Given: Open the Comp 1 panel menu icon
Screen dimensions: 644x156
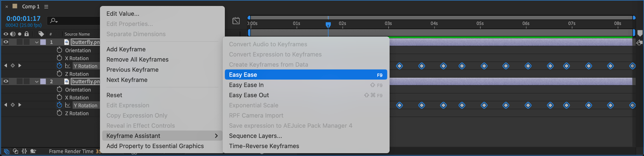Looking at the screenshot, I should (x=46, y=7).
